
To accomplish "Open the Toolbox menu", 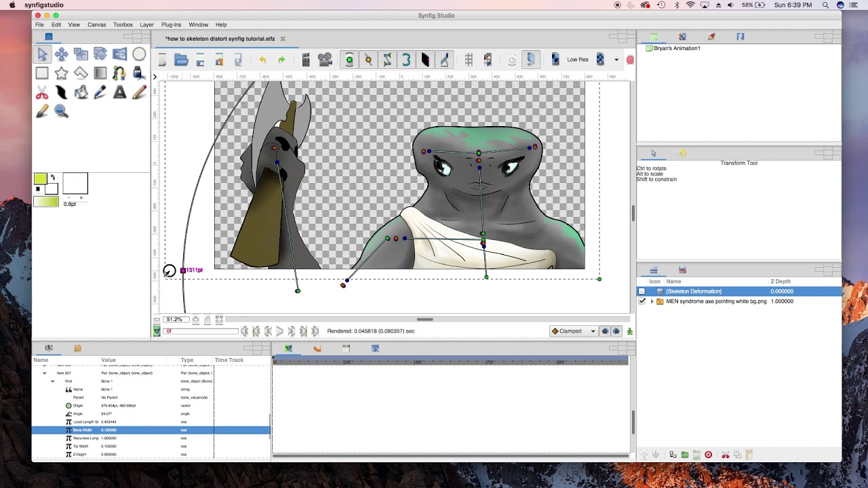I will coord(123,24).
